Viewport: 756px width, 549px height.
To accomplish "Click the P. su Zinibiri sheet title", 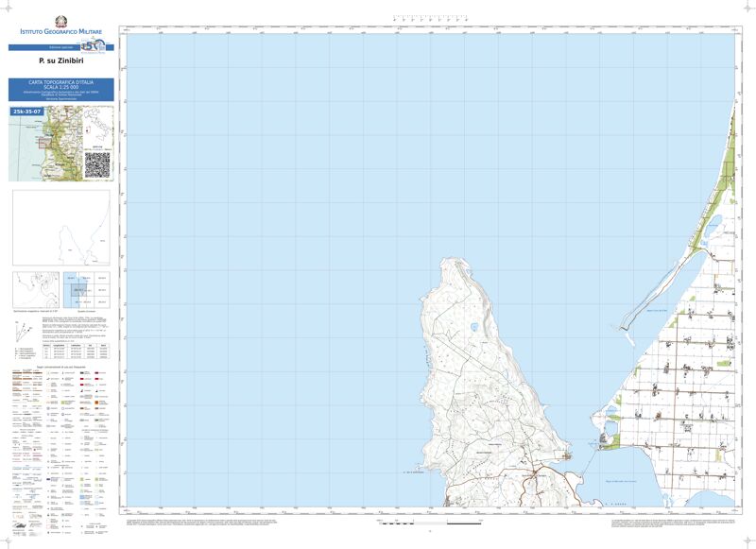I will pos(61,60).
